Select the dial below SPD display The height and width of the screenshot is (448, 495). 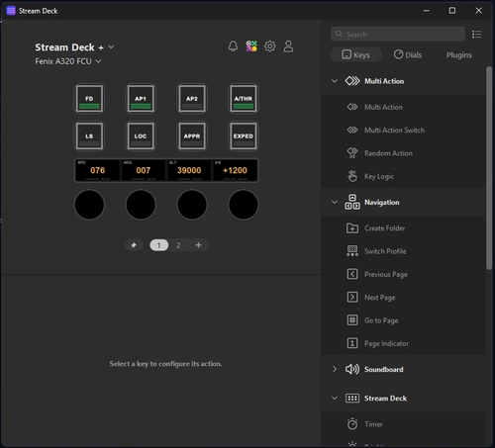(89, 205)
